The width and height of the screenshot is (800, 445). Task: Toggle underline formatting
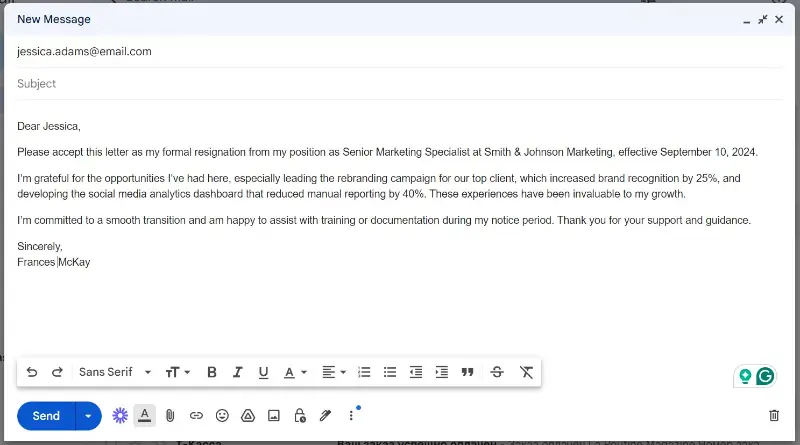point(263,372)
